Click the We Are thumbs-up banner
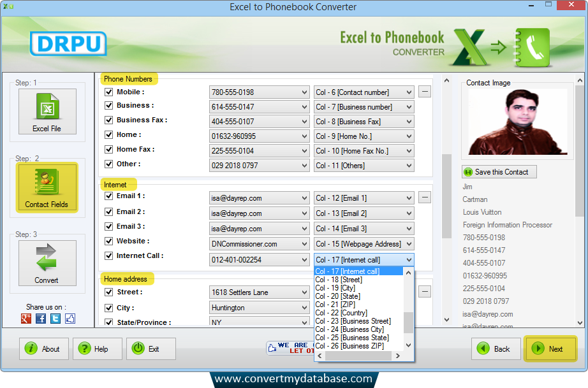 [290, 348]
